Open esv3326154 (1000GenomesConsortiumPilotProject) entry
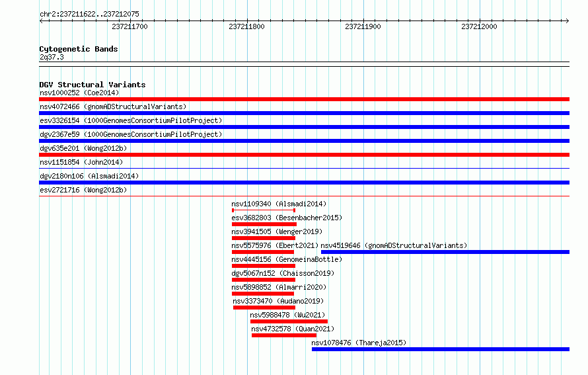This screenshot has height=375, width=588. [x=131, y=120]
